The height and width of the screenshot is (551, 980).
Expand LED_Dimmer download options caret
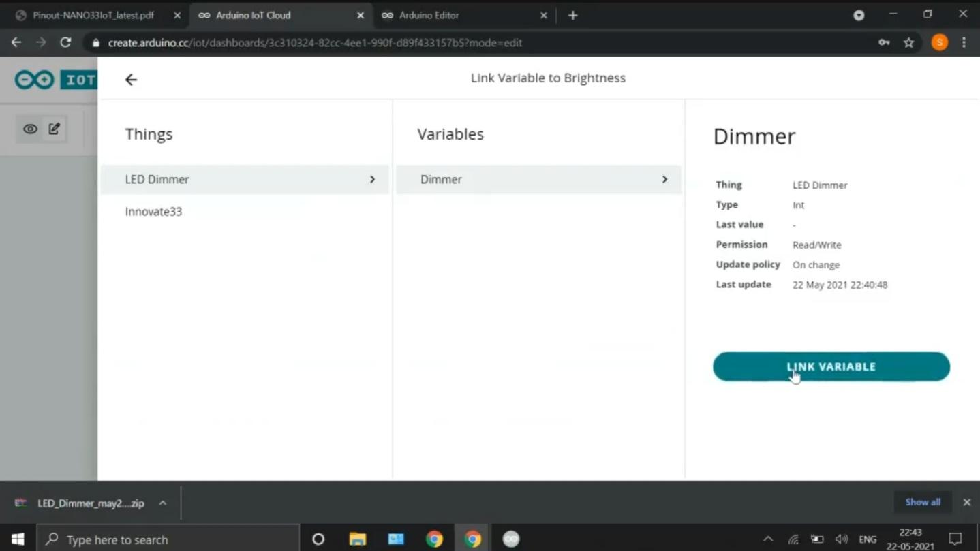[x=163, y=503]
